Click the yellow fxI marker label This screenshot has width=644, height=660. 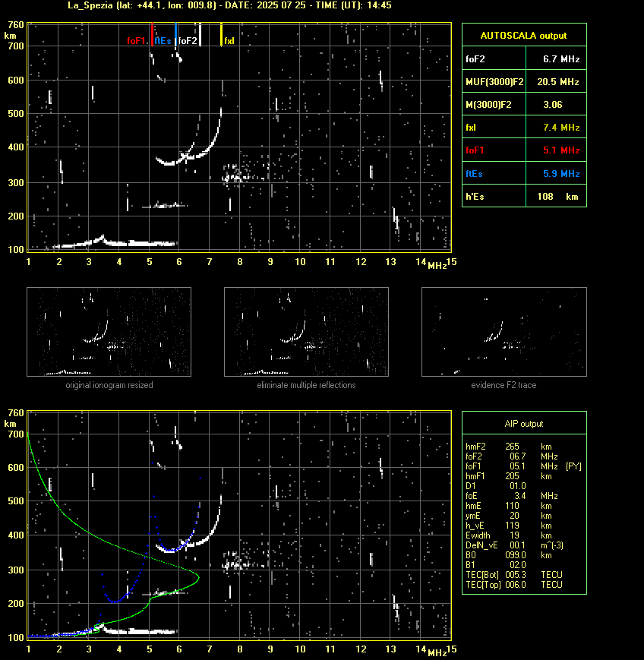coord(229,41)
